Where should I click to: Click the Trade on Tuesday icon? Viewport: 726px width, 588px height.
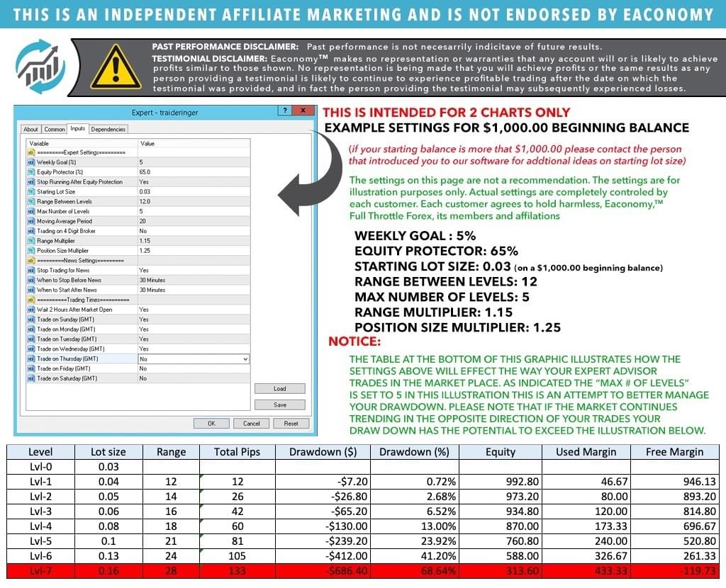coord(31,339)
